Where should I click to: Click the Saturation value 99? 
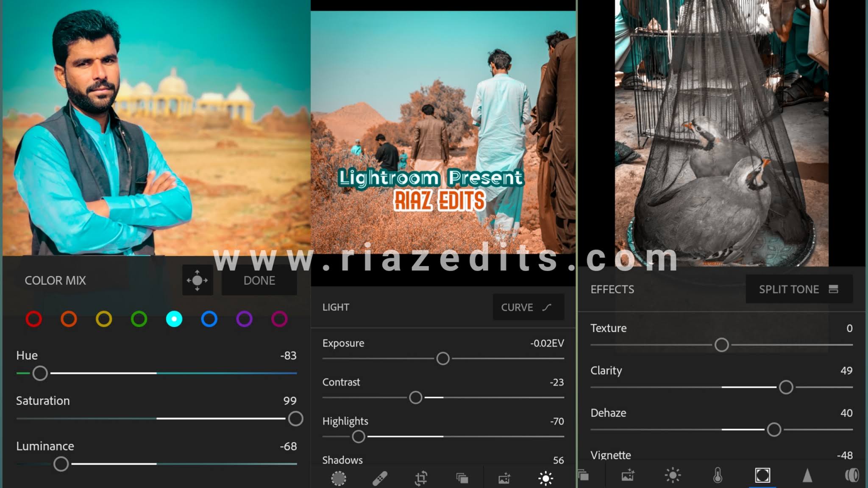[x=290, y=401]
